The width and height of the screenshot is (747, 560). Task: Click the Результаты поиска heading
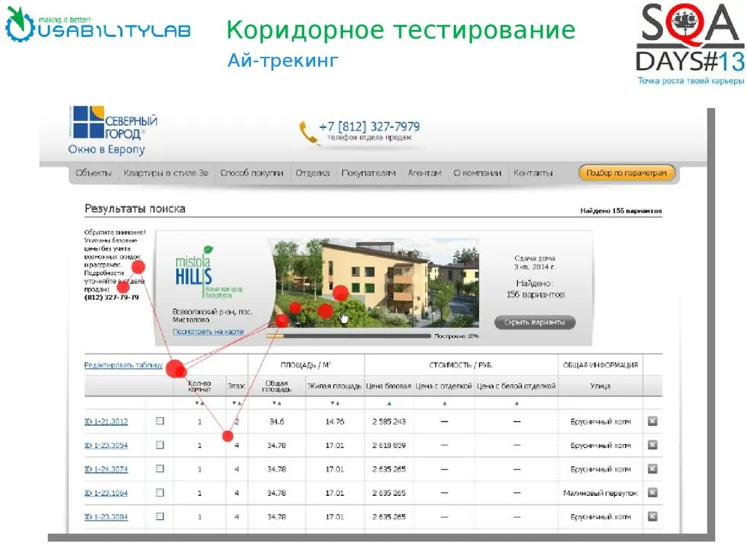[135, 209]
